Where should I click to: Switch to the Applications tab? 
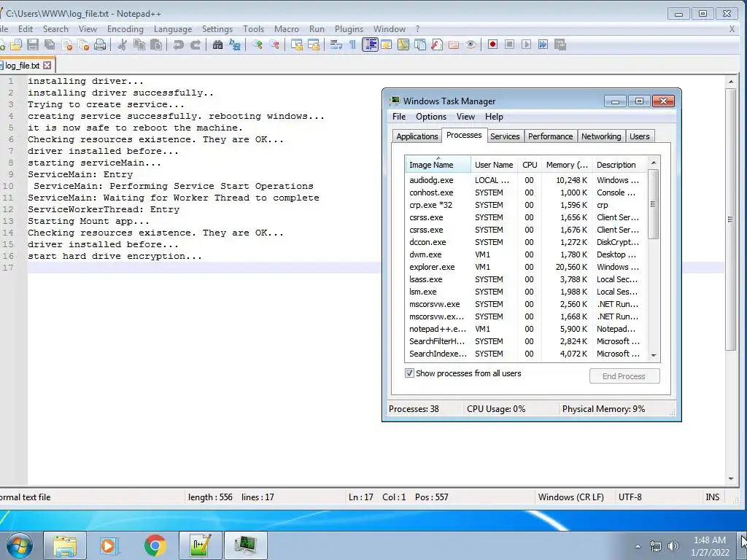[x=417, y=136]
